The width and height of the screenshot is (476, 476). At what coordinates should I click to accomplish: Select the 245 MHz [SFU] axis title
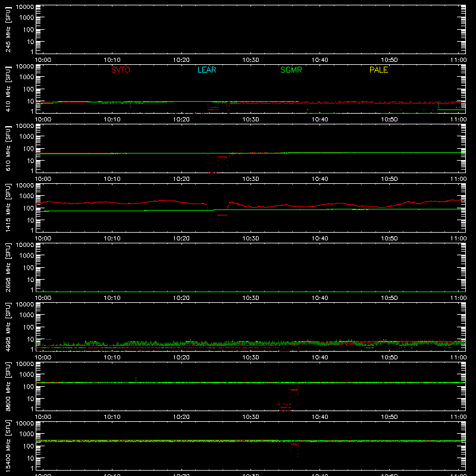point(8,30)
